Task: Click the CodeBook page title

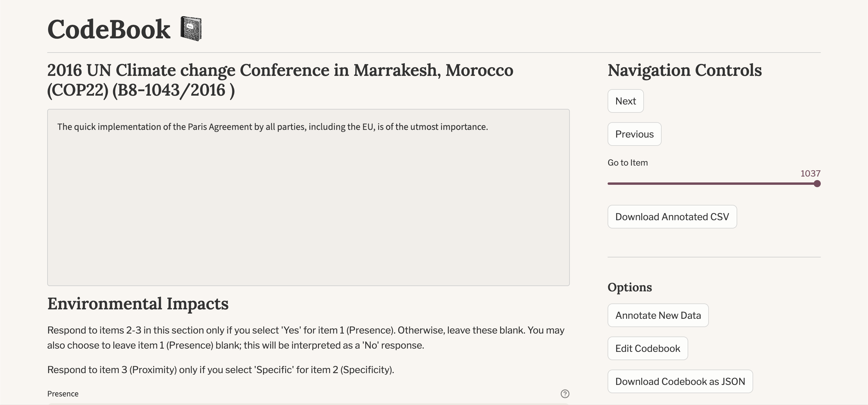Action: (109, 29)
